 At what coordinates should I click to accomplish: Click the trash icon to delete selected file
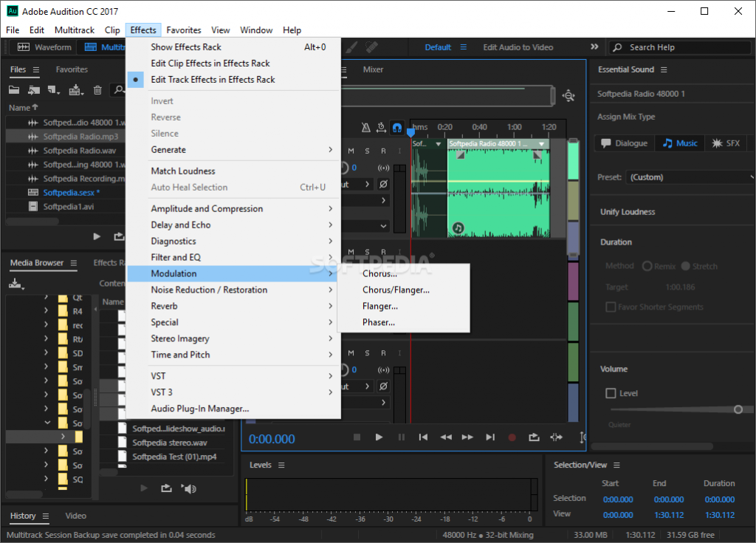point(97,89)
